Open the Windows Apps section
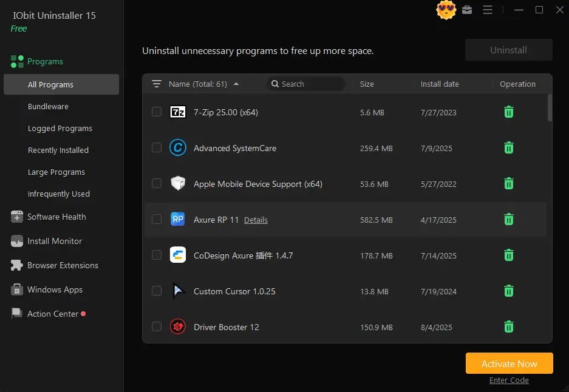The height and width of the screenshot is (392, 569). click(55, 289)
